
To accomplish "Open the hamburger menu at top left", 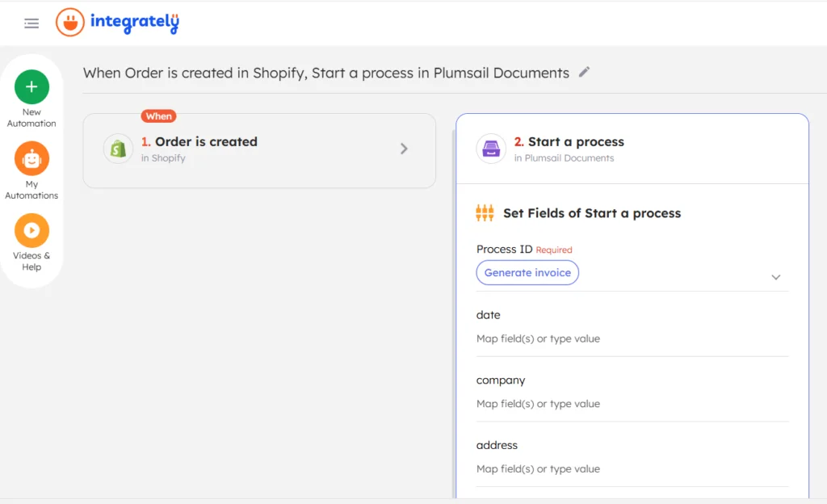I will pyautogui.click(x=31, y=23).
